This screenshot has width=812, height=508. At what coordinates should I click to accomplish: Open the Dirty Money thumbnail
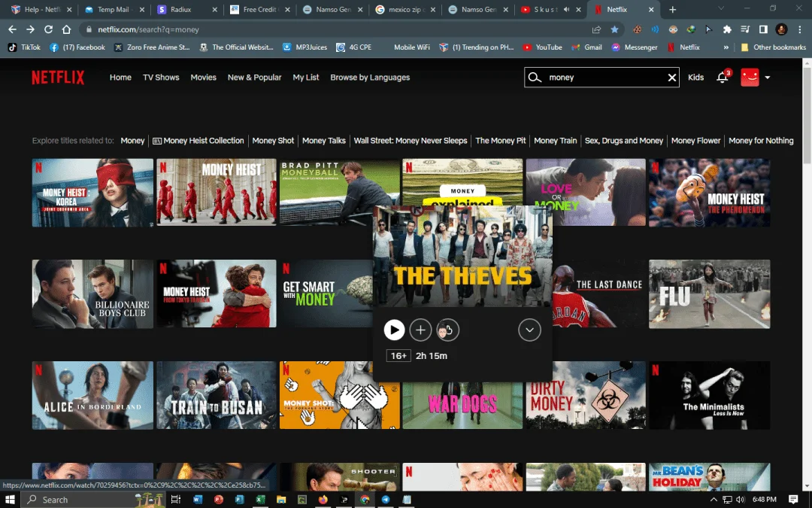(x=586, y=395)
